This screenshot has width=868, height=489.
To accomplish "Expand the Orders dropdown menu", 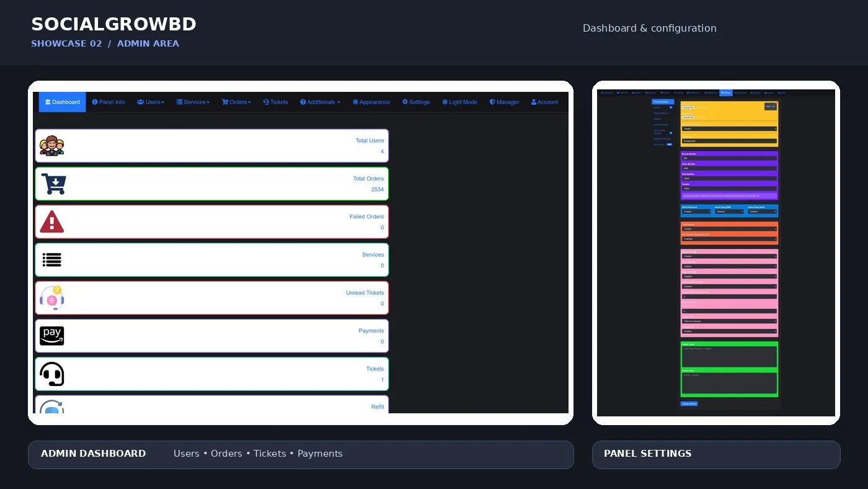I will (x=236, y=102).
